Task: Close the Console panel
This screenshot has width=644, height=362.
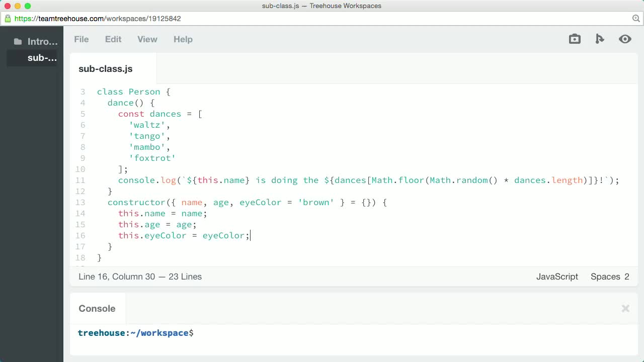Action: point(625,309)
